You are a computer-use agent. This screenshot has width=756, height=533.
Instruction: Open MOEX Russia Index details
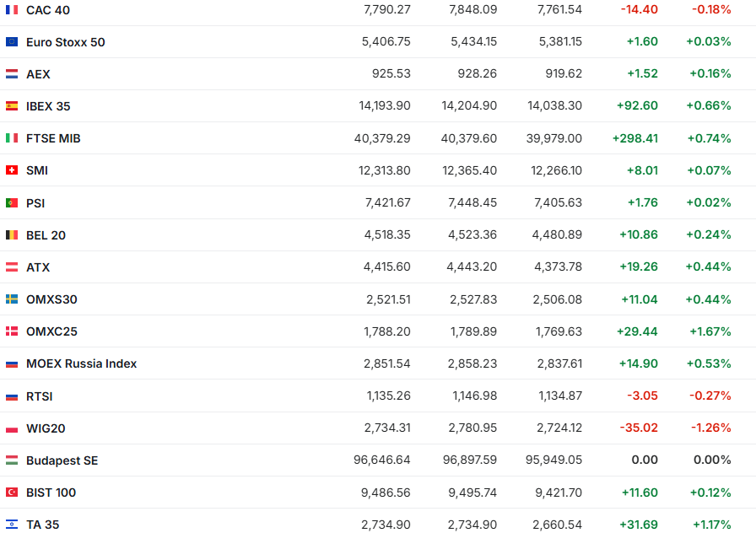[81, 363]
